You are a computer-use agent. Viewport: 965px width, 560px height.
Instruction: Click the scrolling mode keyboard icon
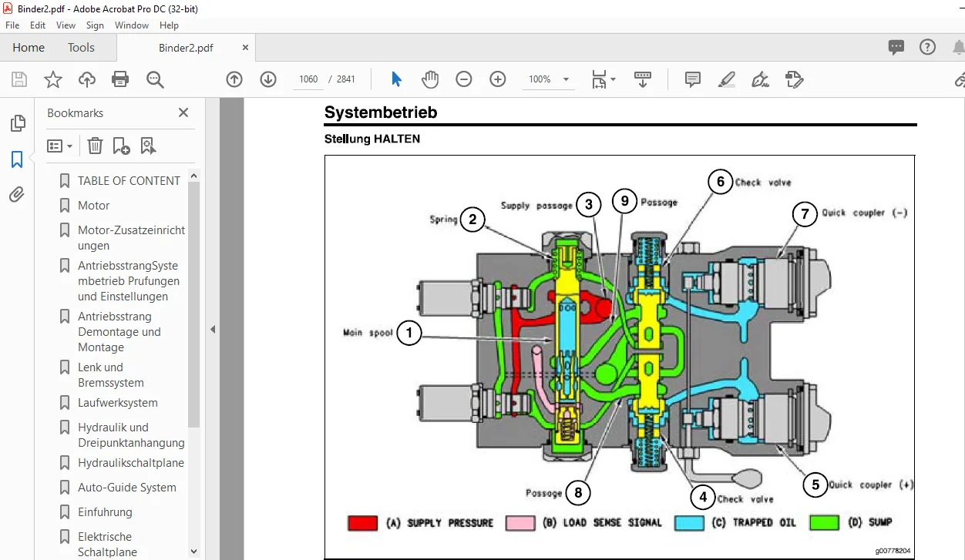point(643,79)
